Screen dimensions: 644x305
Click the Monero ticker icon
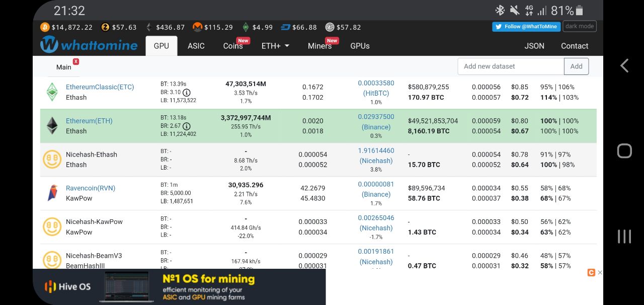pyautogui.click(x=198, y=27)
